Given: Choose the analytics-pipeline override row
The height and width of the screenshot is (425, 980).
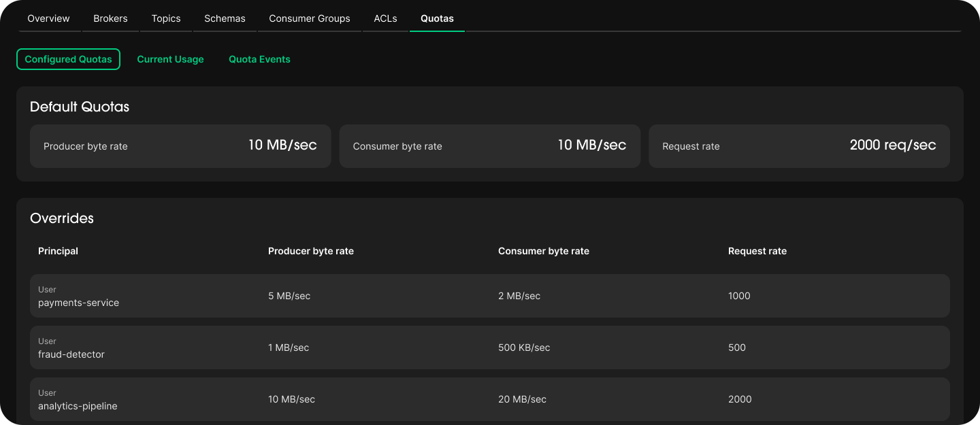Looking at the screenshot, I should [489, 399].
